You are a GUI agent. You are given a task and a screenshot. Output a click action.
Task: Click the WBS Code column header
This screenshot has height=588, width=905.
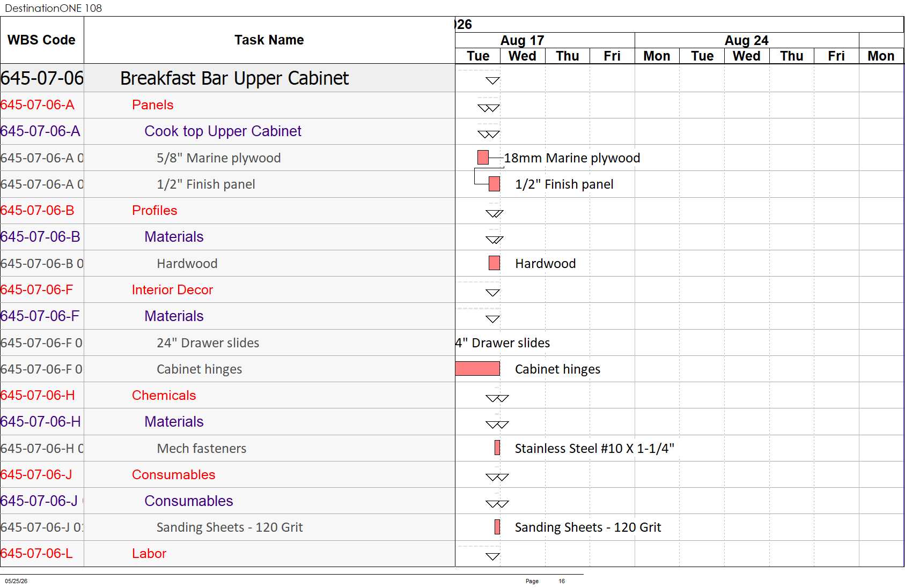coord(42,40)
